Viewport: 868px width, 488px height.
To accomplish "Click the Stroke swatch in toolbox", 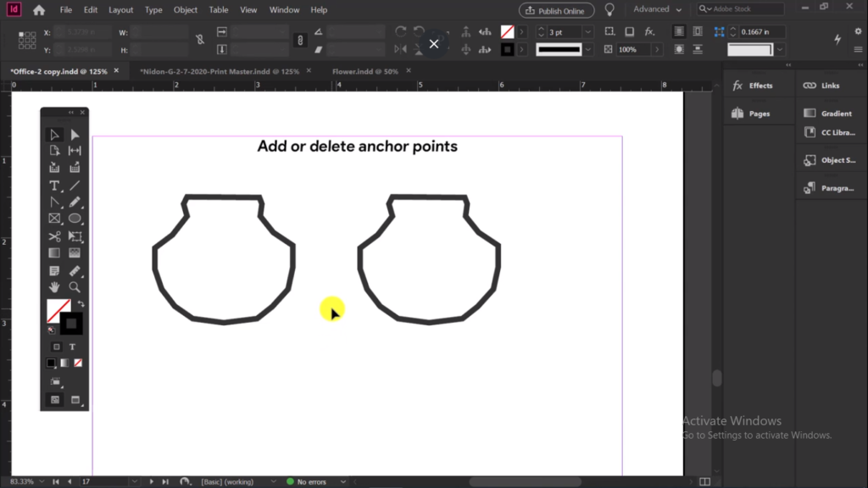I will 71,324.
